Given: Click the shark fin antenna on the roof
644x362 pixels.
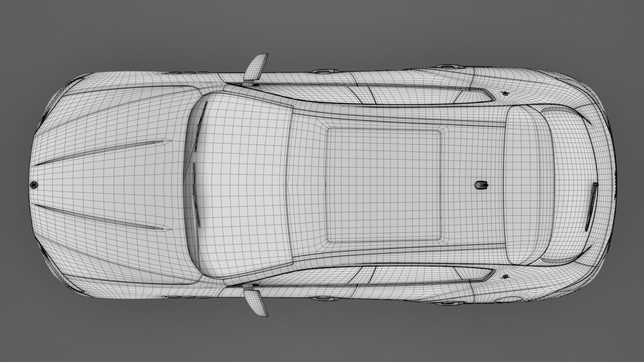Looking at the screenshot, I should (x=482, y=185).
